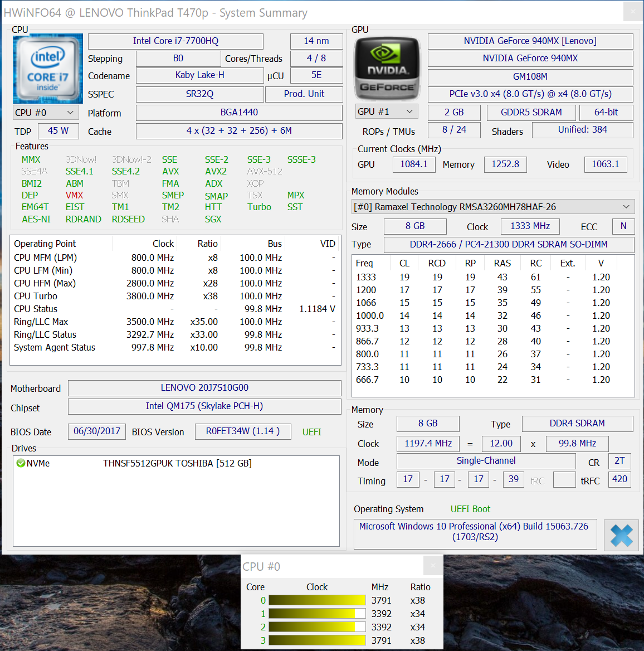Click the Core 3 clock bar
The image size is (644, 651).
(317, 640)
